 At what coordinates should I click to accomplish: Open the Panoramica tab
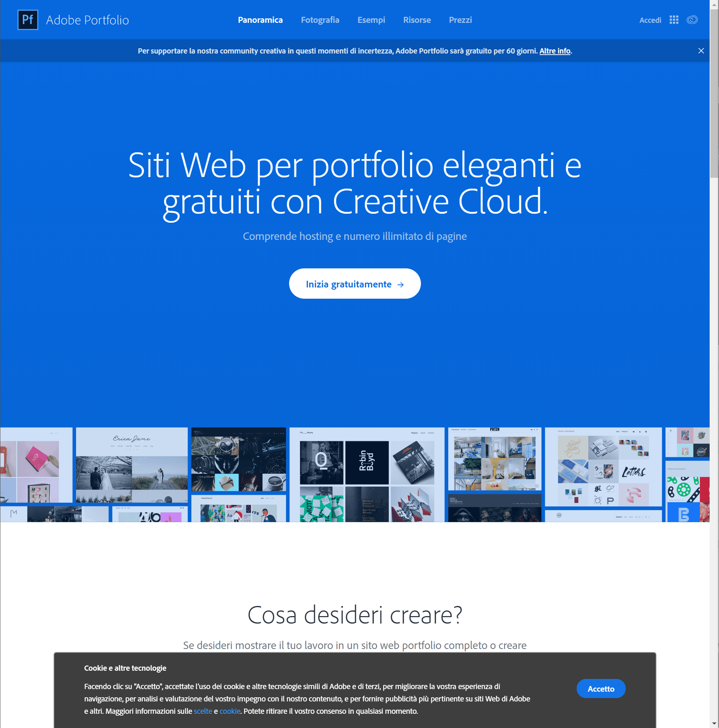(x=260, y=20)
